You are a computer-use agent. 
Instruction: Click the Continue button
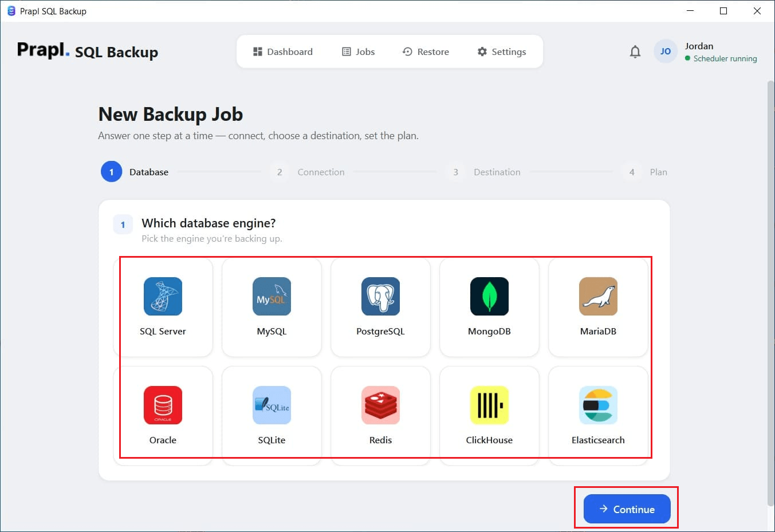click(x=627, y=509)
